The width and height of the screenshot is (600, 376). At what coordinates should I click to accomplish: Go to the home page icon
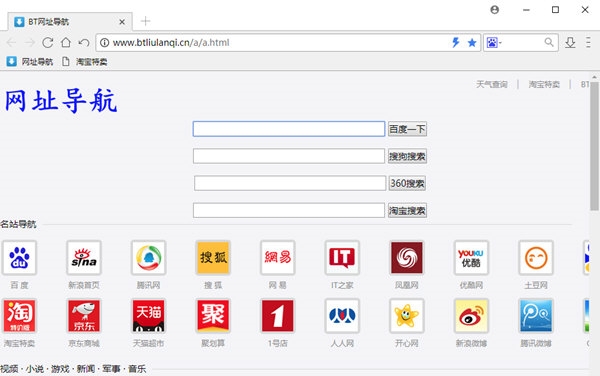(x=66, y=42)
